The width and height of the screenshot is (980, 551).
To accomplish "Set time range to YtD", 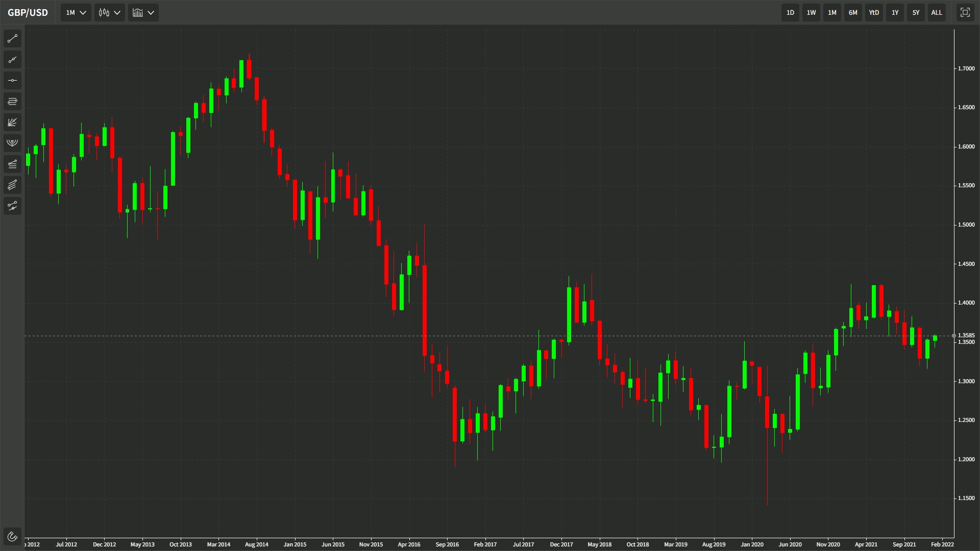I will (874, 13).
